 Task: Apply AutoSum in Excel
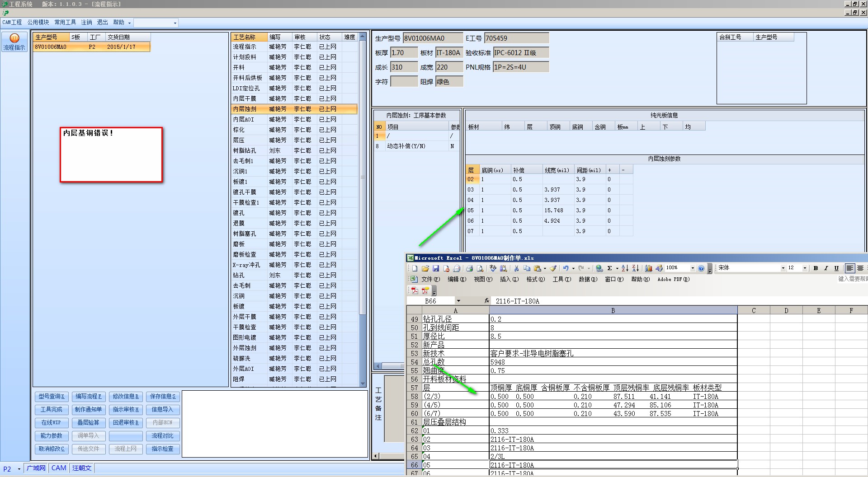609,268
